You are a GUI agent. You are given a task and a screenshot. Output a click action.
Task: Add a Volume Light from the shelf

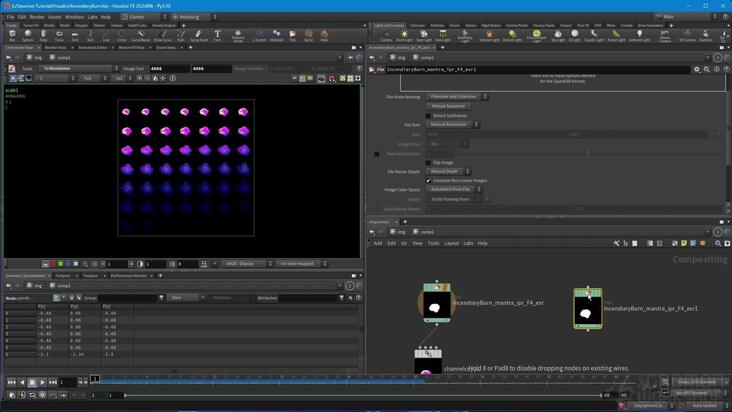tap(489, 35)
